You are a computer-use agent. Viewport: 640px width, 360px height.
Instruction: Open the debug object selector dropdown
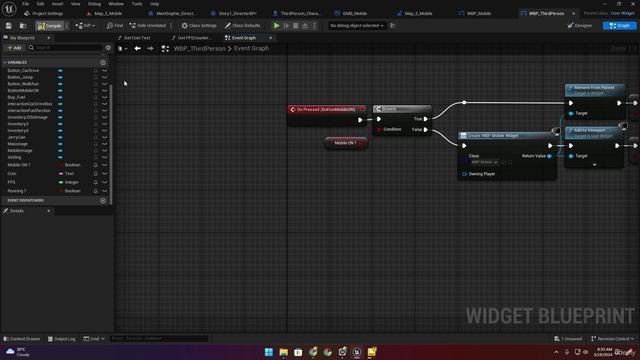(357, 26)
